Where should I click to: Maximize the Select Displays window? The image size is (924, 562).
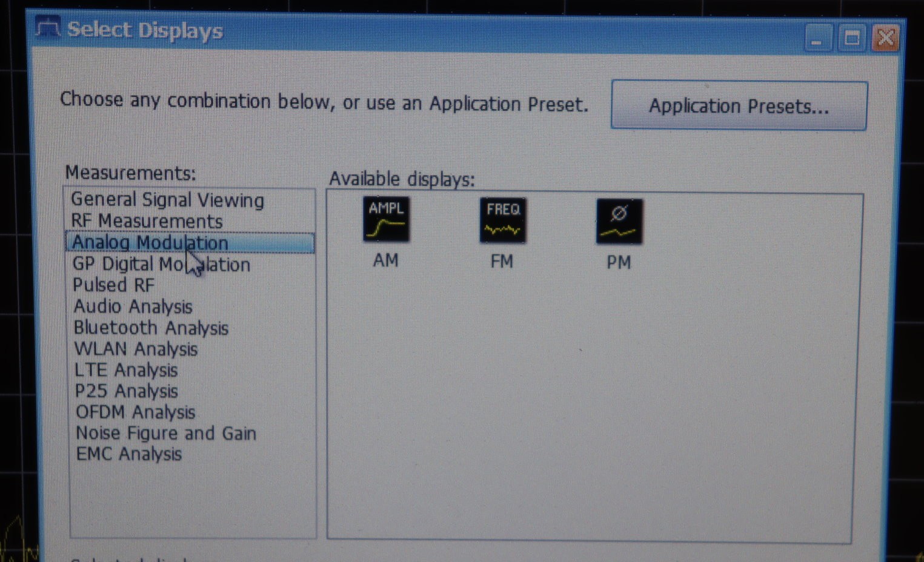(x=851, y=38)
